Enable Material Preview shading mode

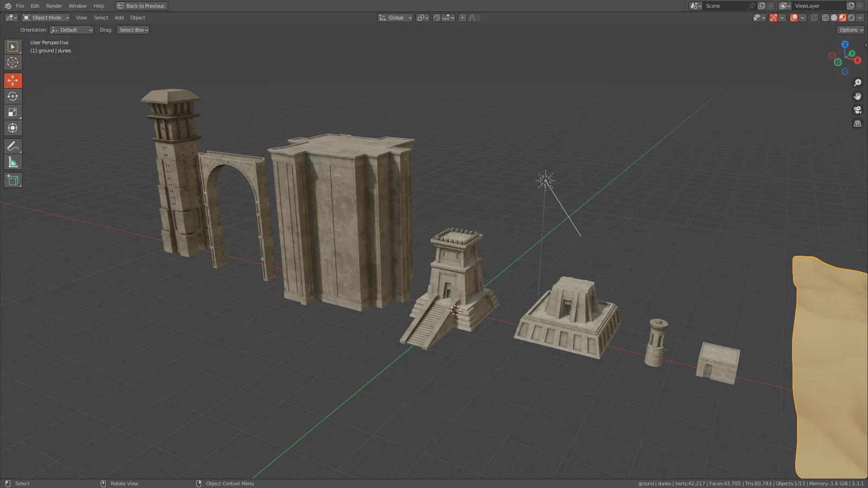(x=842, y=17)
